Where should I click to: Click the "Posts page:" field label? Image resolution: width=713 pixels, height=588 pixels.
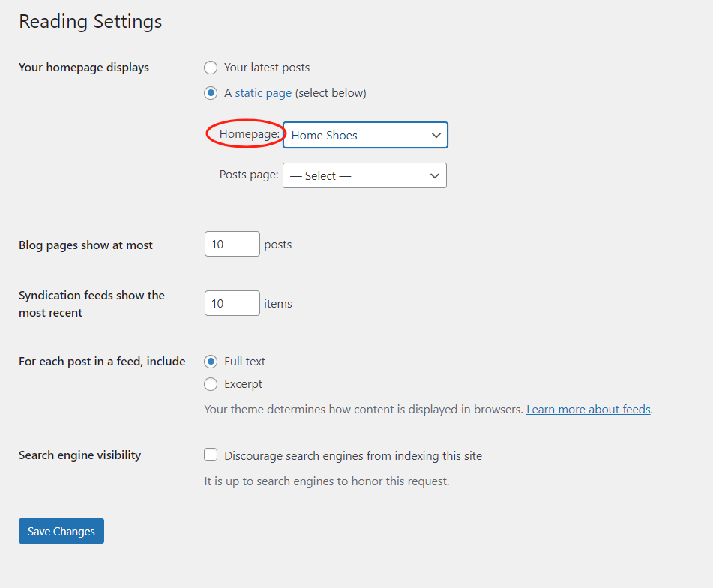click(249, 175)
